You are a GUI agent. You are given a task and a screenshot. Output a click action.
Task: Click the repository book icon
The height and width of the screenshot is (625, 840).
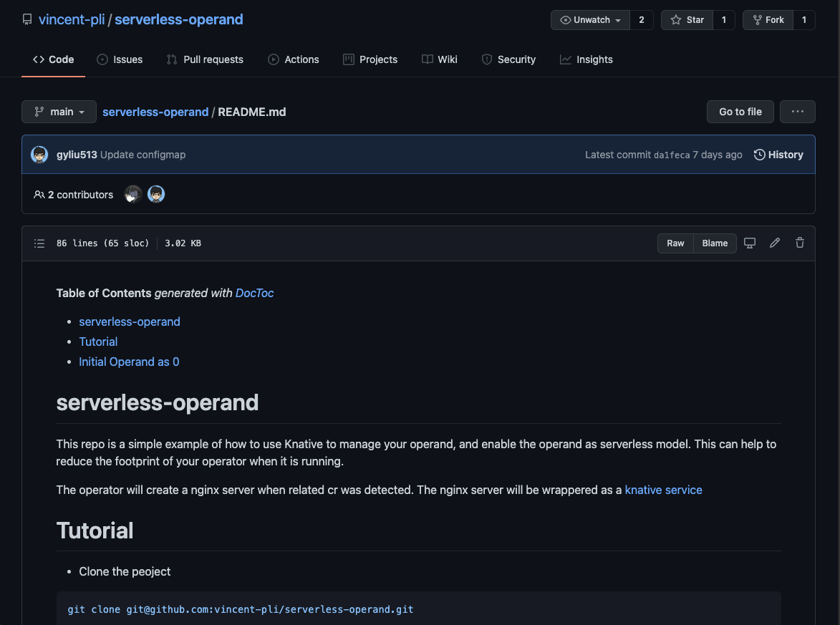[x=26, y=20]
